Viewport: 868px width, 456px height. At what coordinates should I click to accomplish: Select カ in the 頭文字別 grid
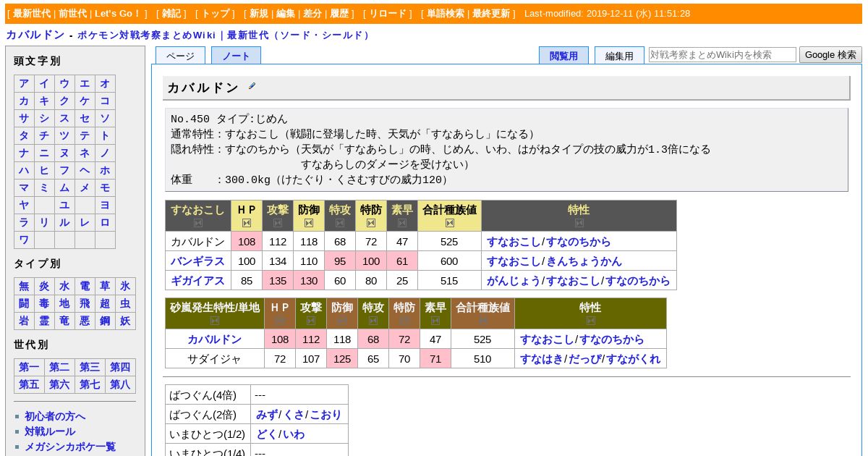(24, 101)
